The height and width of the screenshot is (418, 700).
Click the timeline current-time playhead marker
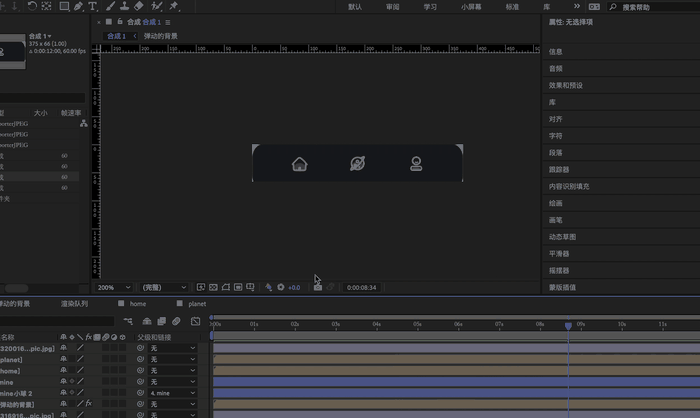point(568,326)
